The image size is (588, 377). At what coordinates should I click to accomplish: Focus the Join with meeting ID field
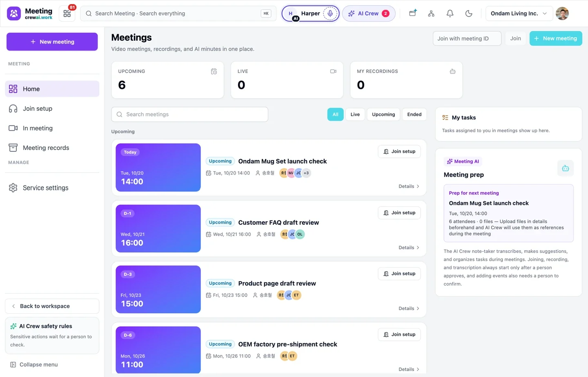pos(467,38)
